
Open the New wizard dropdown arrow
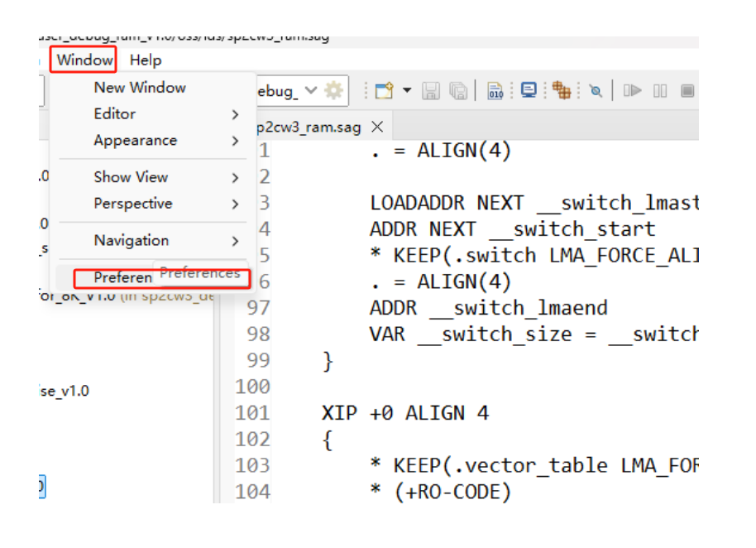tap(406, 90)
